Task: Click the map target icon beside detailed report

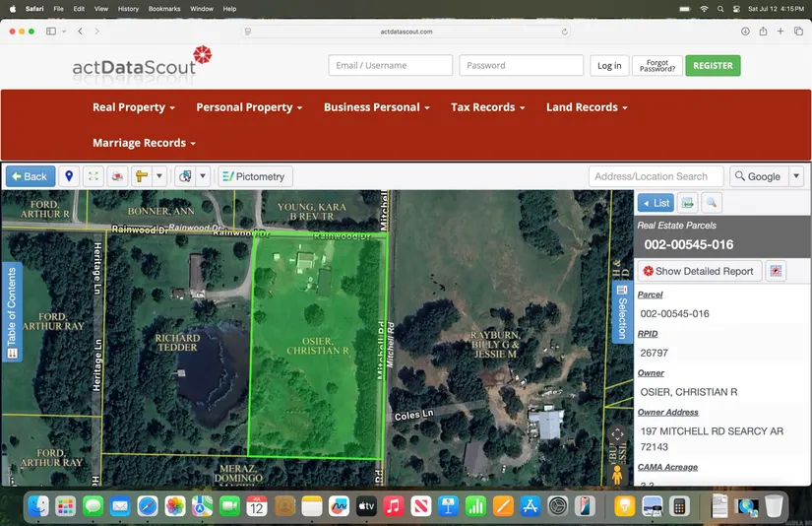Action: (777, 271)
